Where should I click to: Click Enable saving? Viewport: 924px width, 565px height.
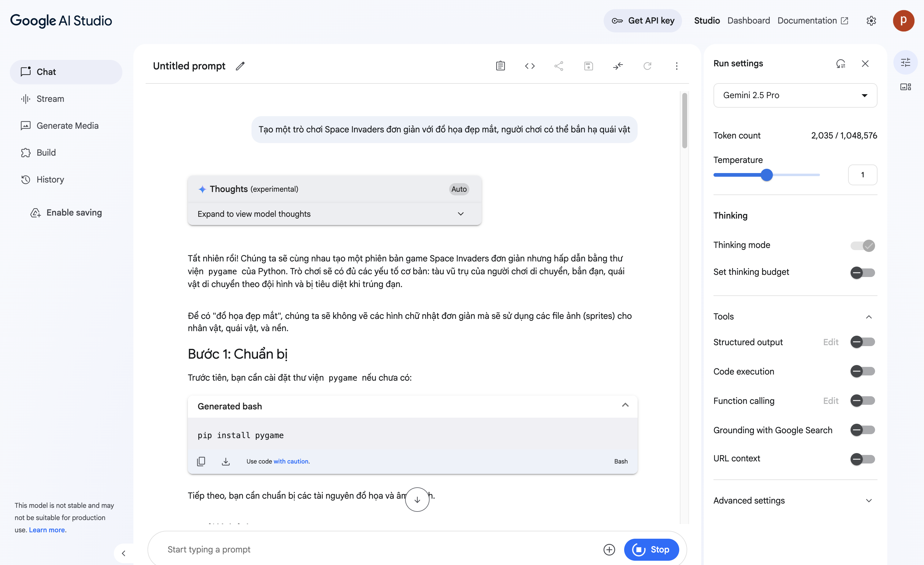click(x=66, y=212)
